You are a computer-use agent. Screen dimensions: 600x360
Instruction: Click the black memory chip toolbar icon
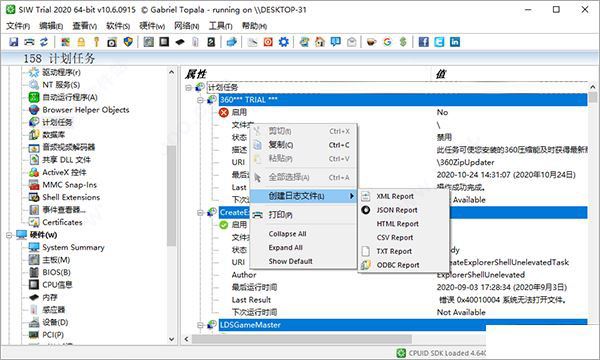(x=179, y=42)
